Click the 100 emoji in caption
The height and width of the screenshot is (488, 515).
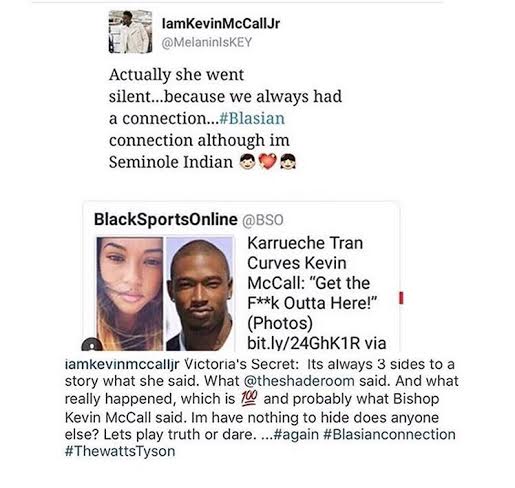point(249,398)
